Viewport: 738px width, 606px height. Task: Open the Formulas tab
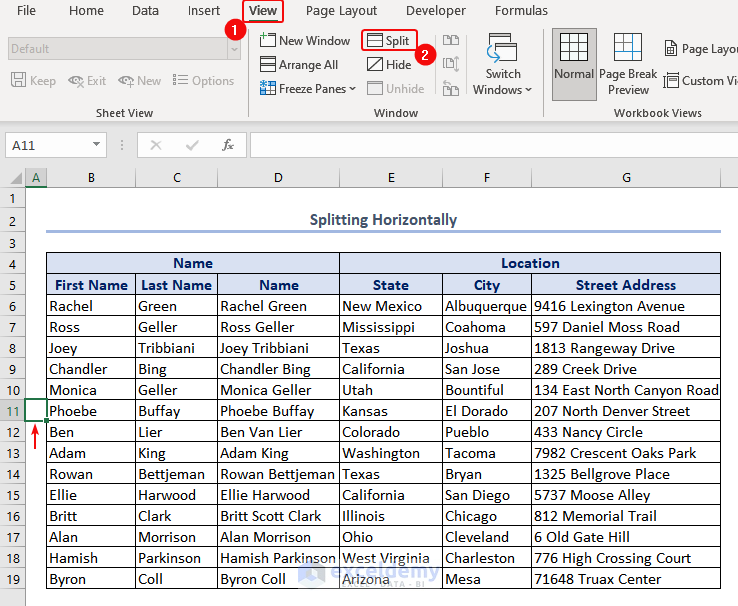point(521,10)
